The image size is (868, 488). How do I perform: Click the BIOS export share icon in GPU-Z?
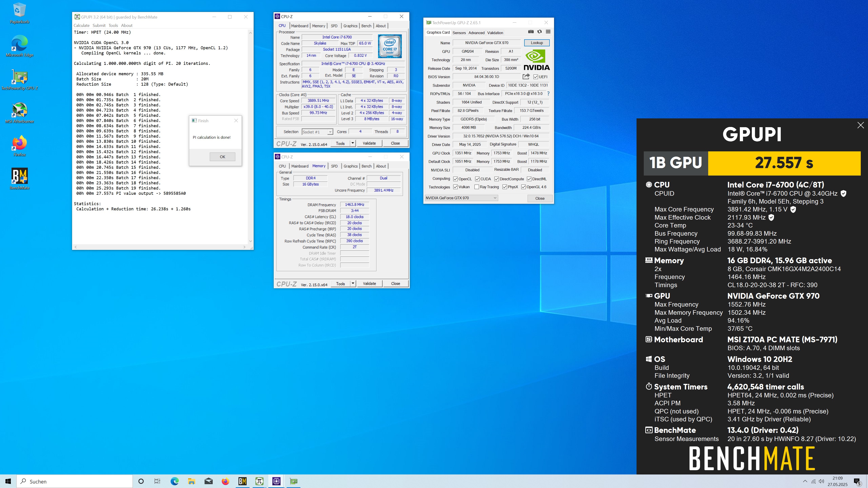(526, 76)
